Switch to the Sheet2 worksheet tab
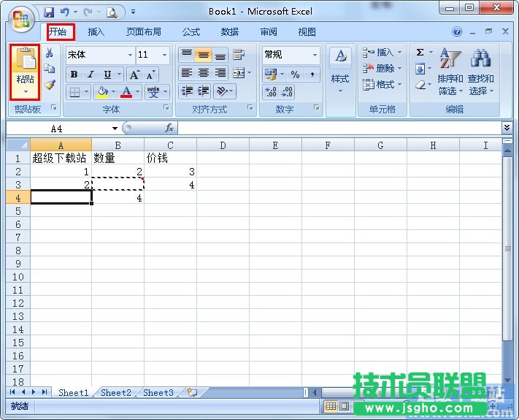519x420 pixels. pyautogui.click(x=116, y=392)
